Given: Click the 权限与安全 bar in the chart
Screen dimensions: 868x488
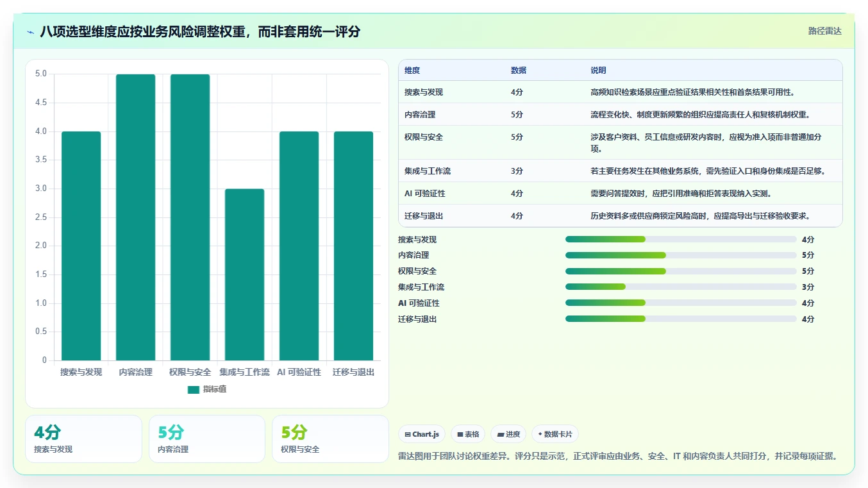Looking at the screenshot, I should coord(190,217).
